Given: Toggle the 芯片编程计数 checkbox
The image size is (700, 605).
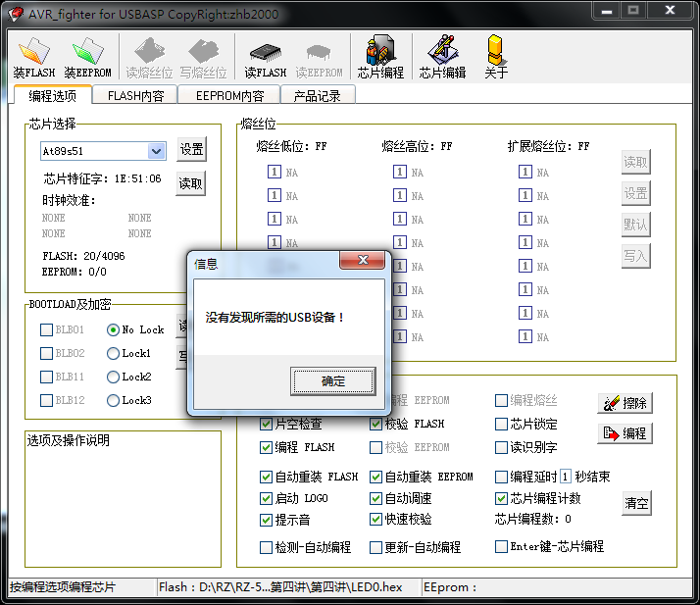Looking at the screenshot, I should (x=501, y=498).
